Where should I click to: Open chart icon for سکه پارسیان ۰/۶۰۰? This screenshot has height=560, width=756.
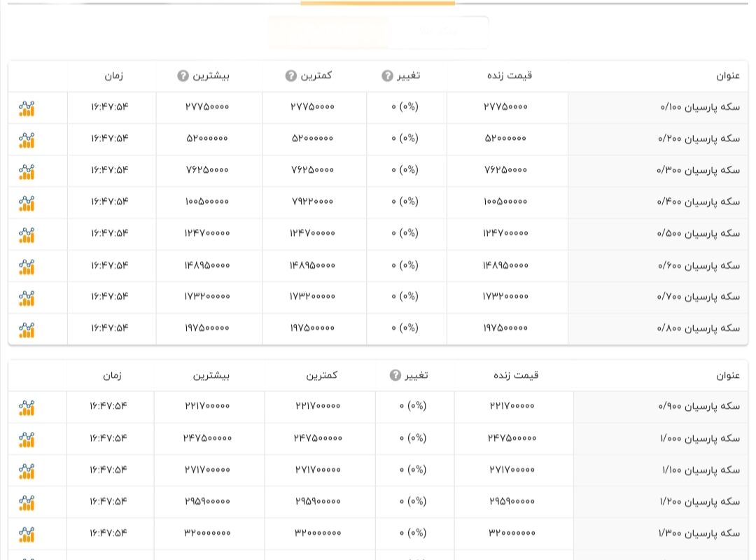pyautogui.click(x=27, y=267)
